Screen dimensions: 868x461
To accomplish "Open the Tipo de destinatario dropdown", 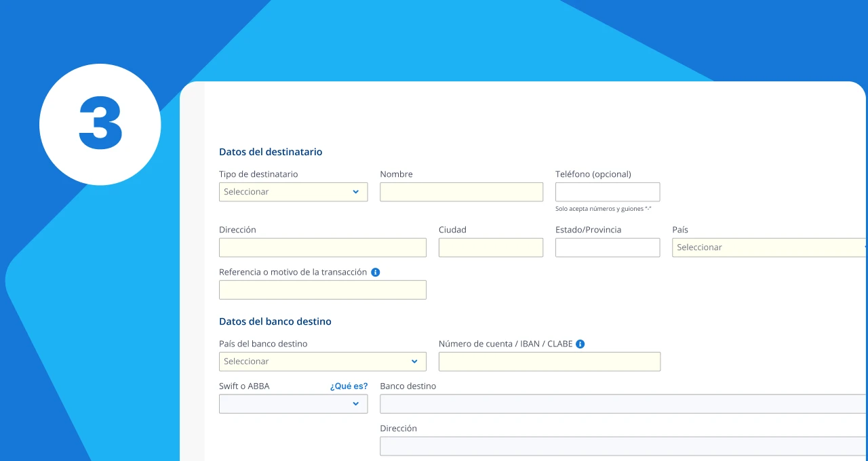I will [293, 192].
